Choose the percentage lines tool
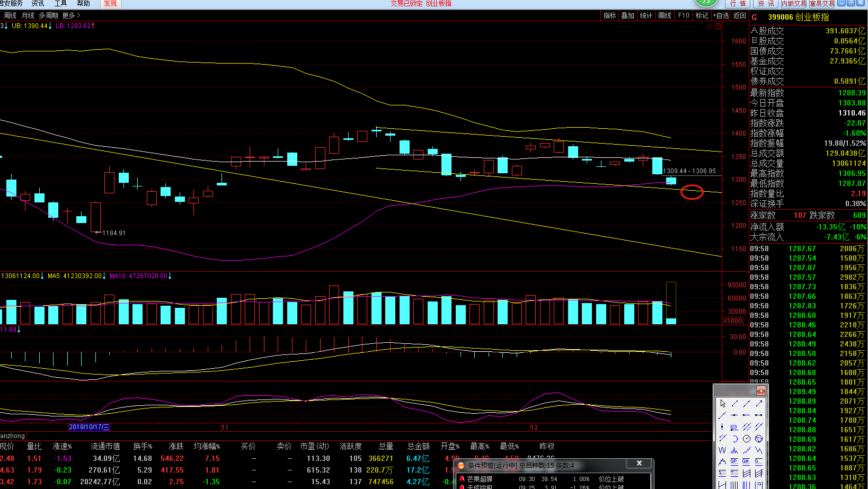The image size is (868, 489). [x=722, y=473]
